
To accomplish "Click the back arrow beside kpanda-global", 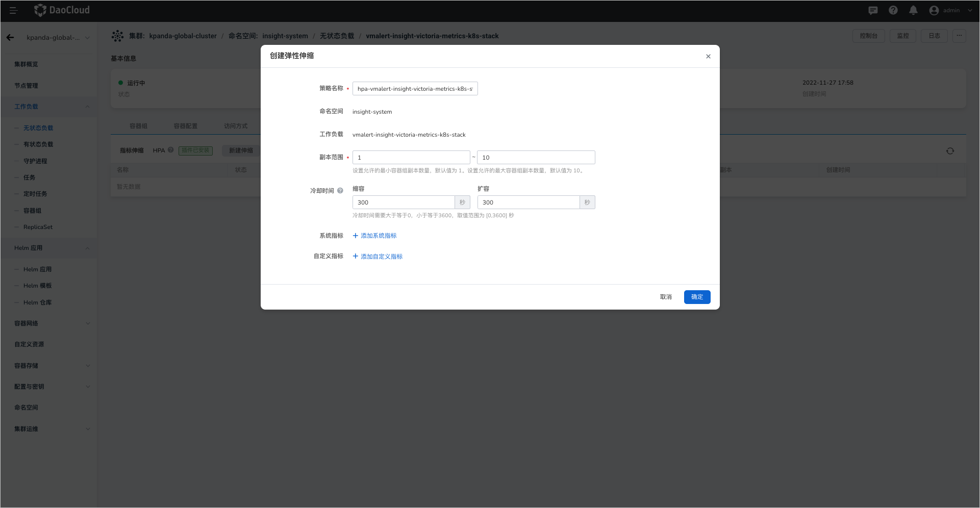I will tap(10, 37).
